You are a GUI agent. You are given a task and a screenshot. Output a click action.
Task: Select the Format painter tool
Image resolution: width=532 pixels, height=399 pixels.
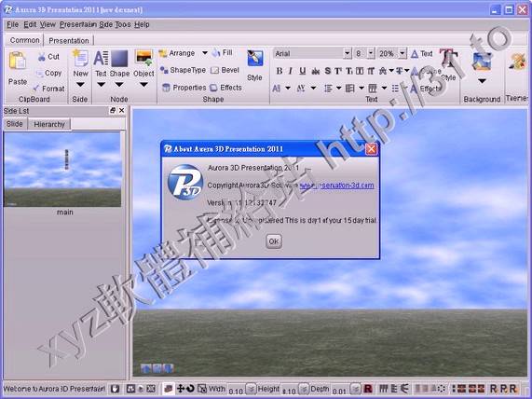[48, 89]
